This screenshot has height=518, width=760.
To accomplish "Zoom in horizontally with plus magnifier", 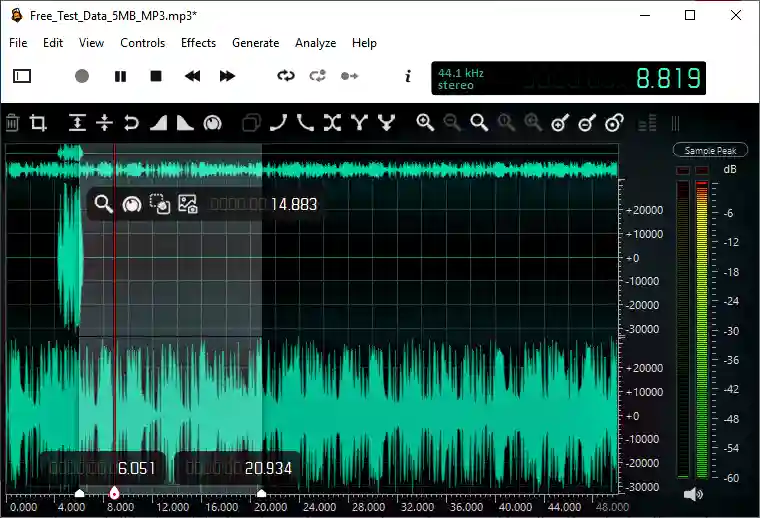I will [425, 123].
